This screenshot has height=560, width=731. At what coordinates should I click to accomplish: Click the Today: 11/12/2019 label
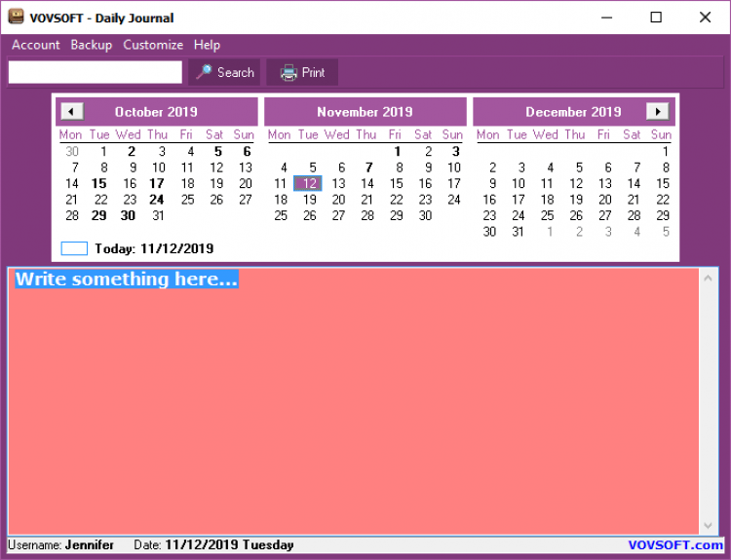pos(154,248)
